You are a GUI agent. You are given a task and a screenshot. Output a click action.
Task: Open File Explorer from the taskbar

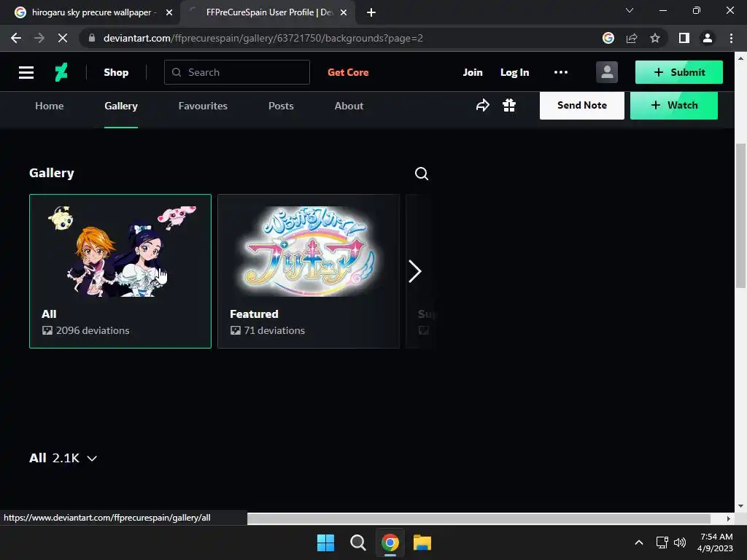(x=422, y=542)
